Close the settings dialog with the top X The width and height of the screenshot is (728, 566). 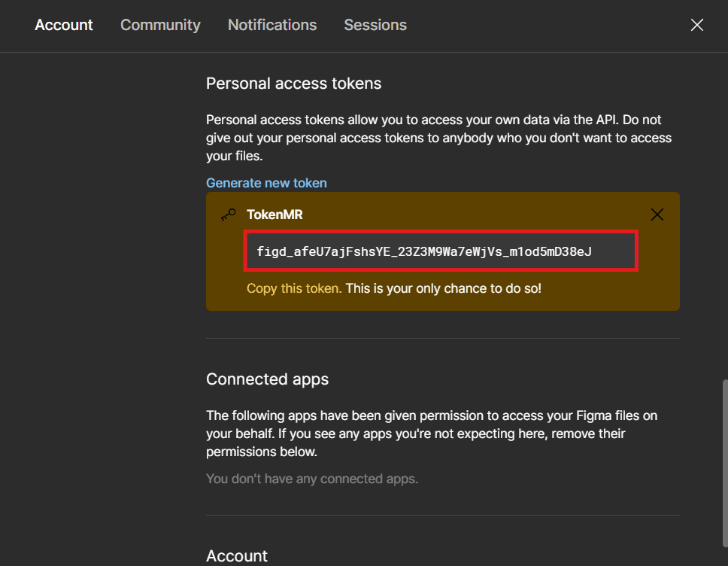pos(697,25)
